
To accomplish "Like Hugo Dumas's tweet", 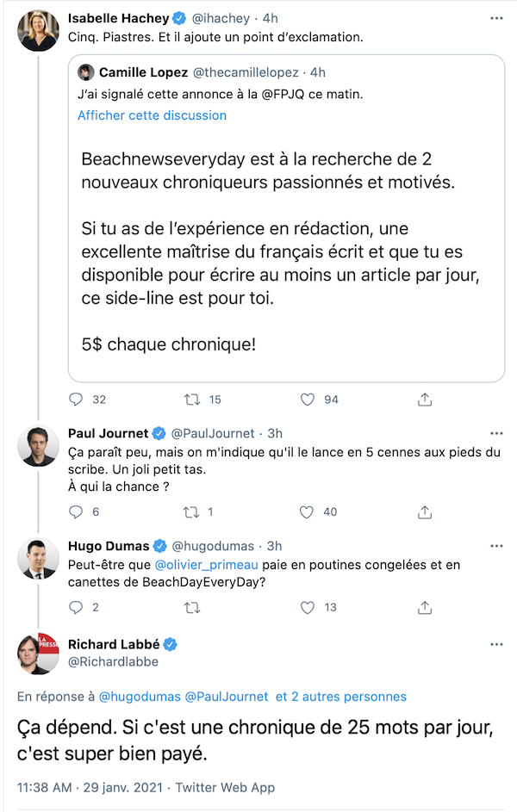I will pos(307,607).
